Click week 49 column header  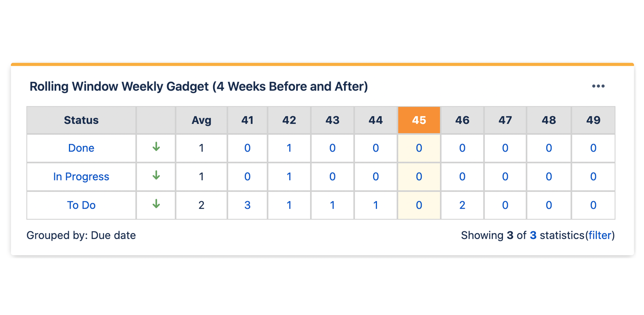593,120
